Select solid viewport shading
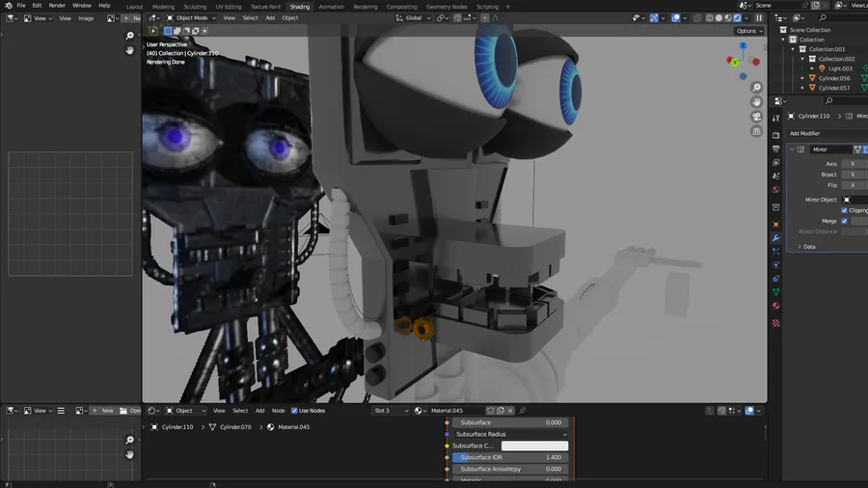The image size is (868, 488). (719, 17)
